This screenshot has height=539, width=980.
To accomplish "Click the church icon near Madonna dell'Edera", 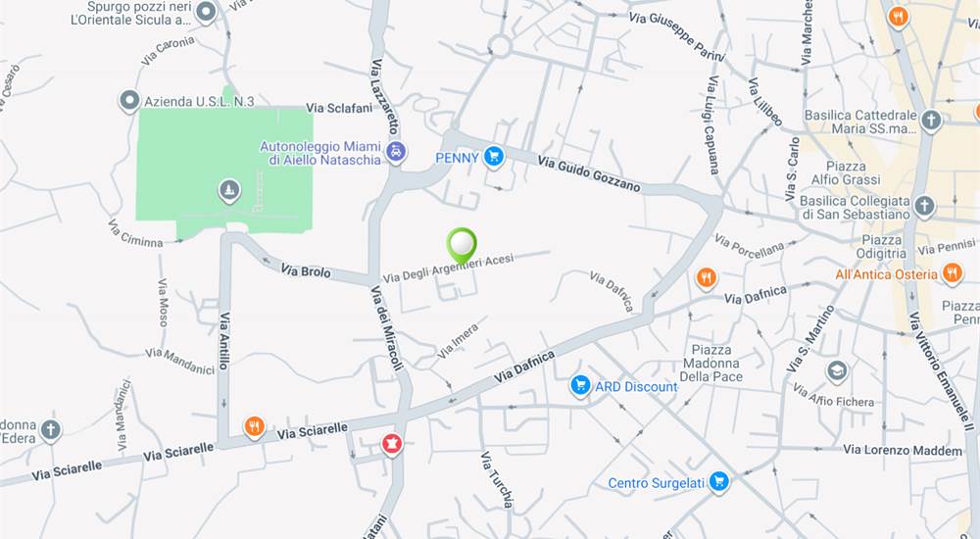I will click(x=51, y=429).
